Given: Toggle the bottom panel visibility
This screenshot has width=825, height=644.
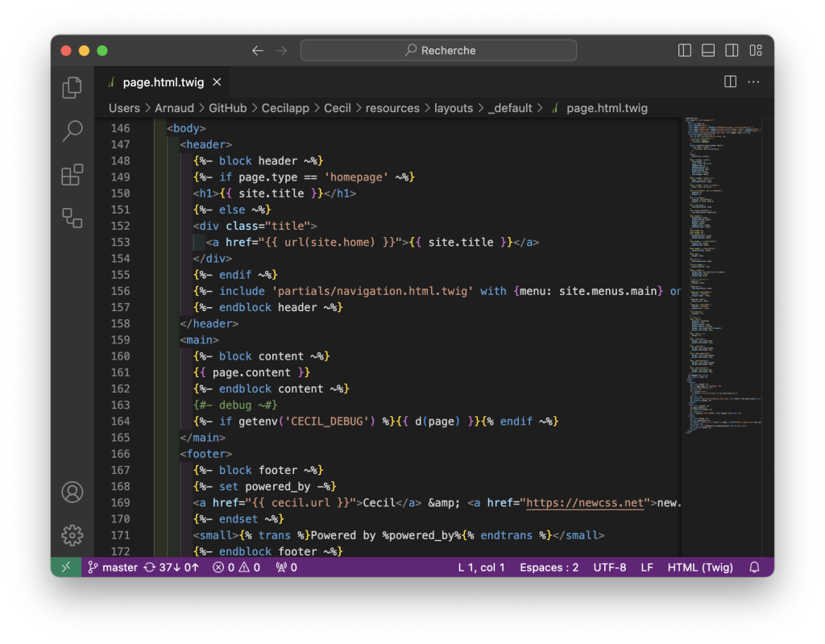Looking at the screenshot, I should pos(708,51).
